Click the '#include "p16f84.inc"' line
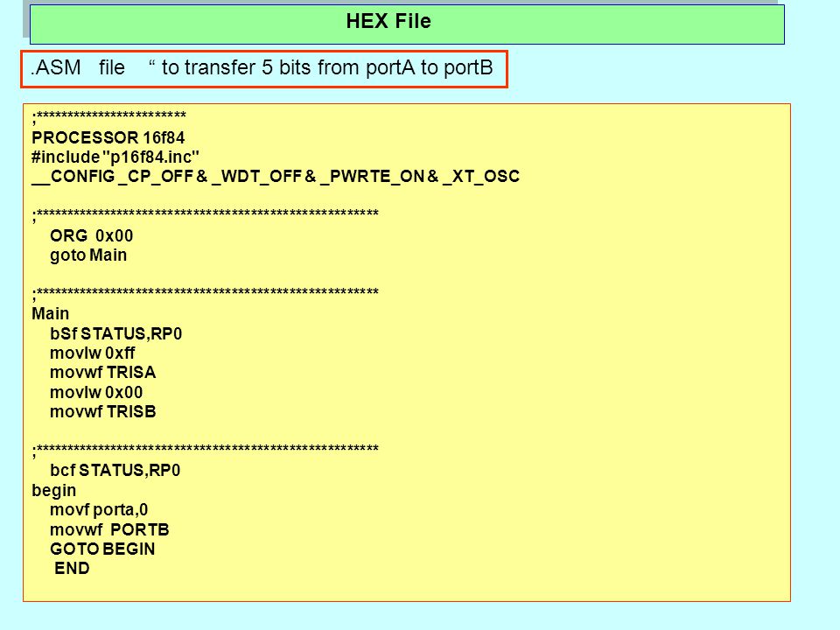 tap(115, 157)
